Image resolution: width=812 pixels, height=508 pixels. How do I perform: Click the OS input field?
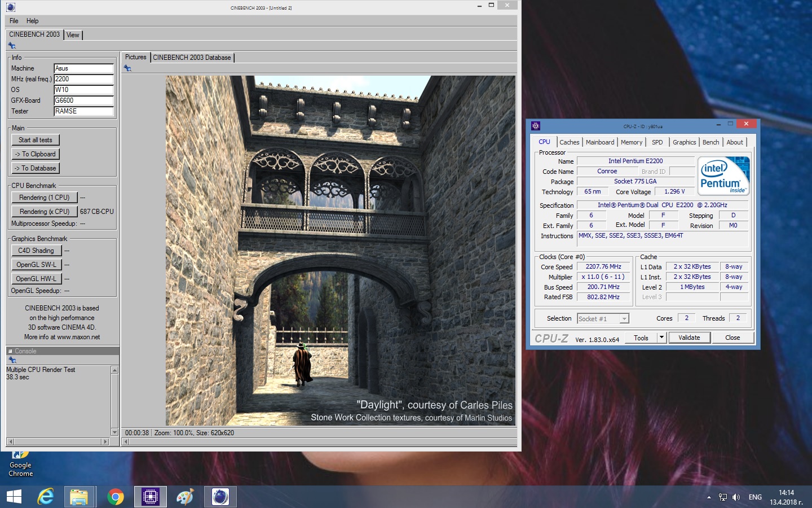(83, 90)
